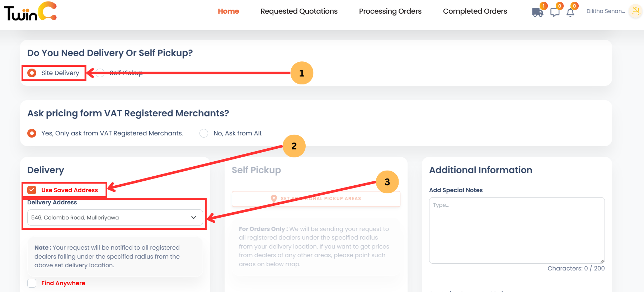Click inside the Add Special Notes text box

coord(517,230)
